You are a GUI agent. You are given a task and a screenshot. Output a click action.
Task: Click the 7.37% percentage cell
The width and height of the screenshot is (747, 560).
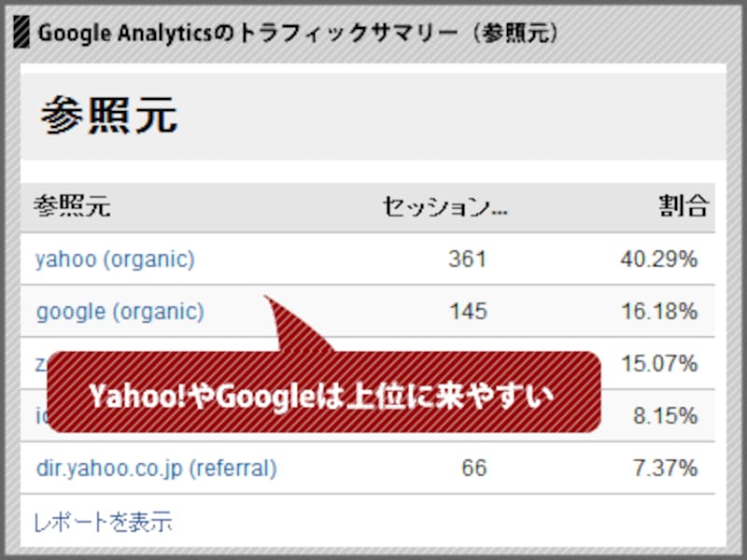click(x=665, y=468)
